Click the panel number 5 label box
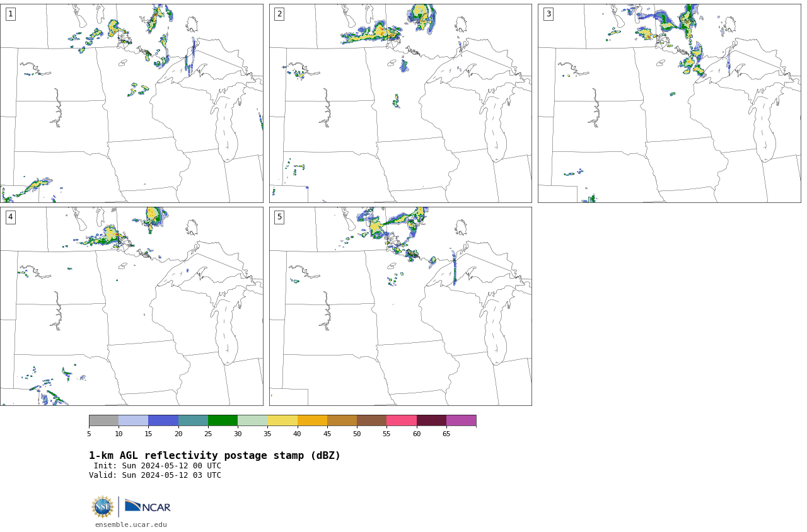Viewport: 807px width, 532px height. pos(279,217)
